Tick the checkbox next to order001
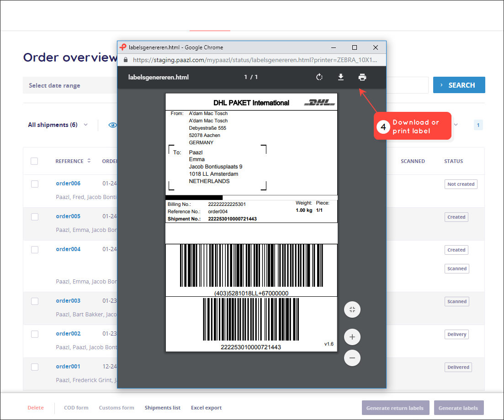Viewport: 504px width, 420px height. [x=35, y=367]
